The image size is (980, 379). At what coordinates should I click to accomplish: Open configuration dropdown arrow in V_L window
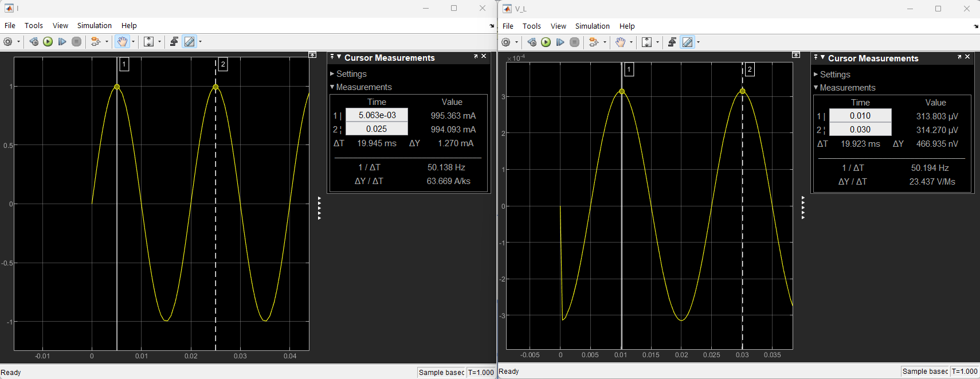click(516, 42)
